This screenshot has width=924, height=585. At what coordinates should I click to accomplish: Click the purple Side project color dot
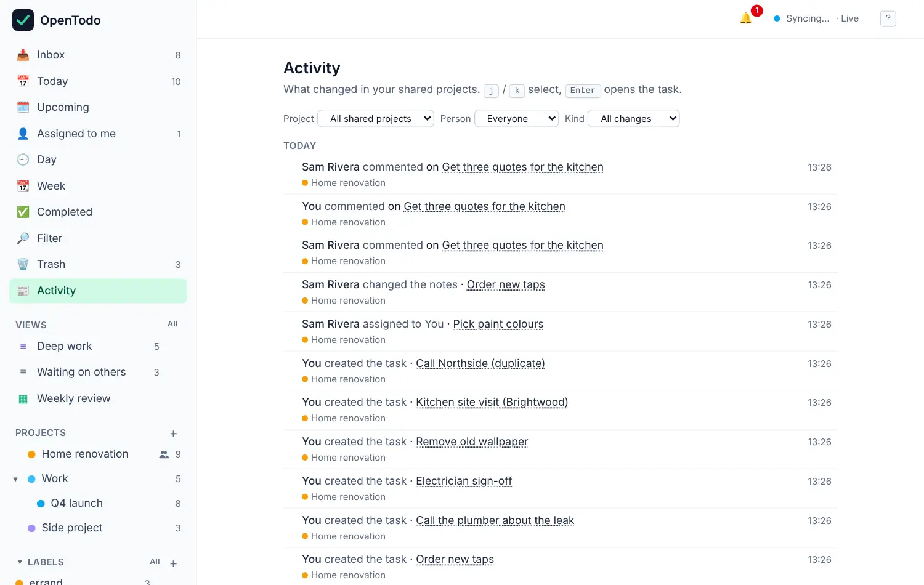[31, 528]
